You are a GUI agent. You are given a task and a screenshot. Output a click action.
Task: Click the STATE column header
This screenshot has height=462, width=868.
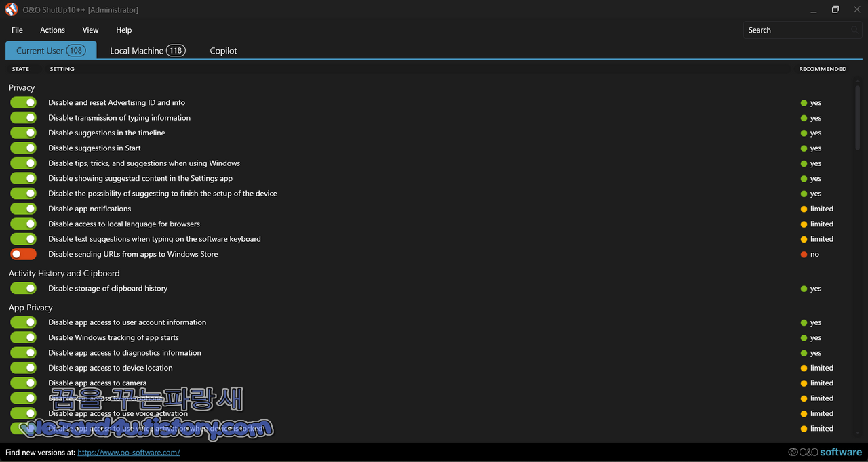pyautogui.click(x=20, y=69)
